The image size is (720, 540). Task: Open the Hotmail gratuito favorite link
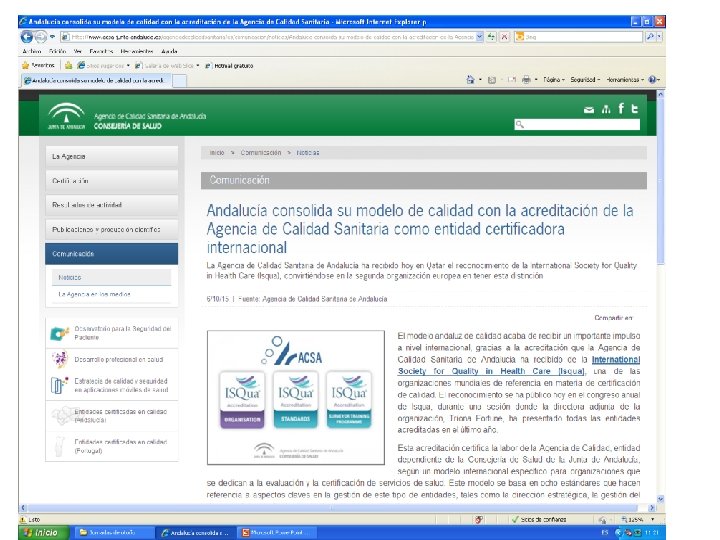[x=229, y=66]
